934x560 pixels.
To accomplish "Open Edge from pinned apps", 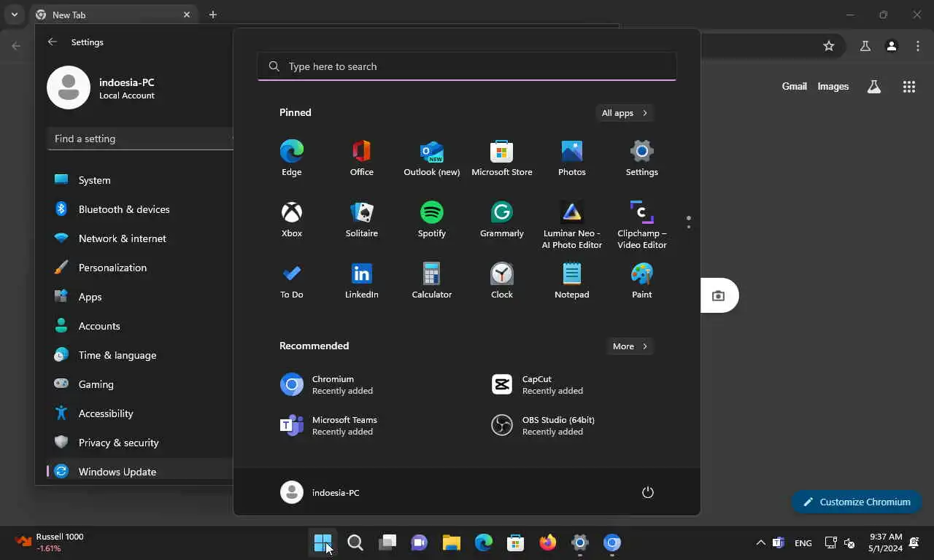I will [x=291, y=158].
